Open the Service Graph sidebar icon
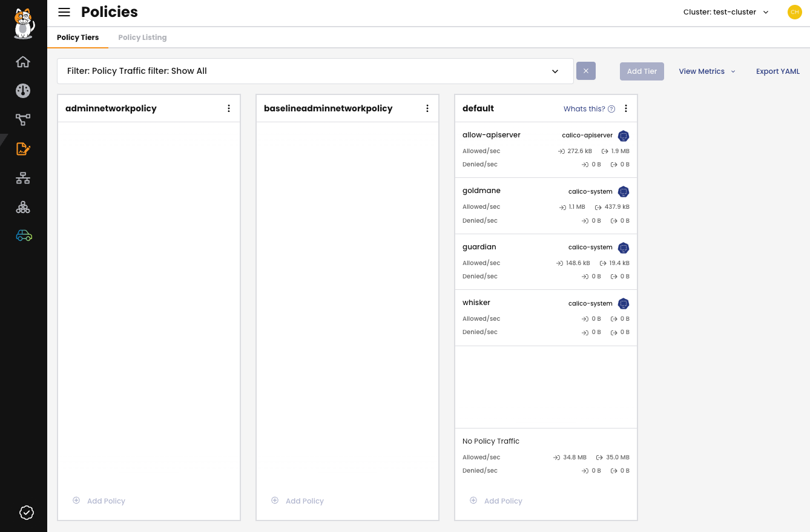 (x=23, y=120)
